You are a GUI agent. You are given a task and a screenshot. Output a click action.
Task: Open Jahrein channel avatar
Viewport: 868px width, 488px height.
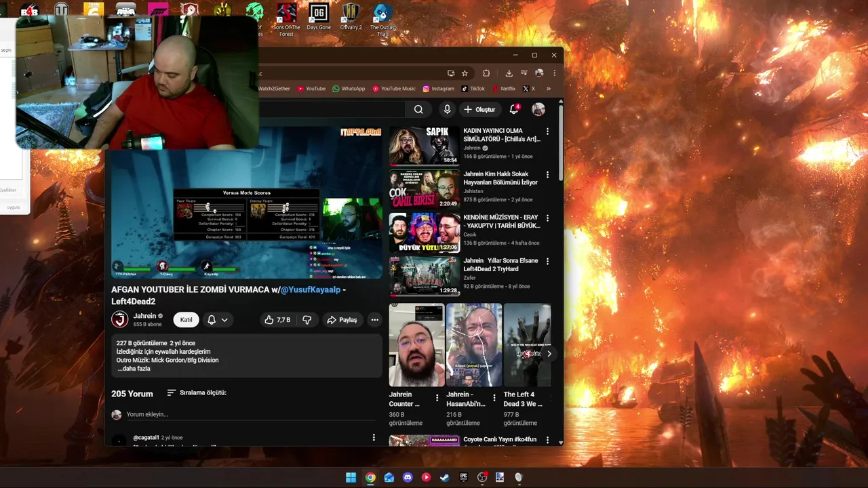click(119, 319)
